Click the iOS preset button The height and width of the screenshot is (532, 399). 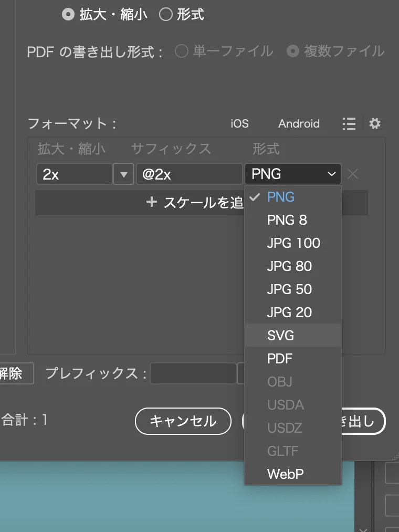click(x=239, y=124)
